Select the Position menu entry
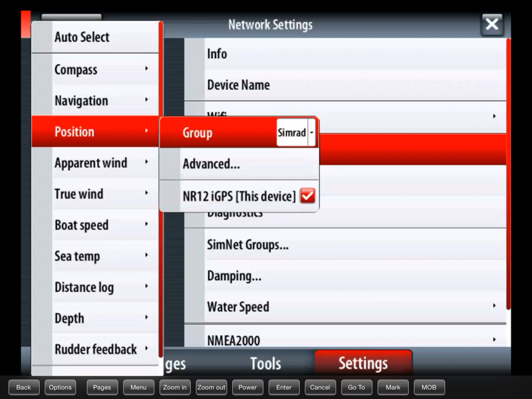Screen dimensions: 532x399 pyautogui.click(x=95, y=131)
